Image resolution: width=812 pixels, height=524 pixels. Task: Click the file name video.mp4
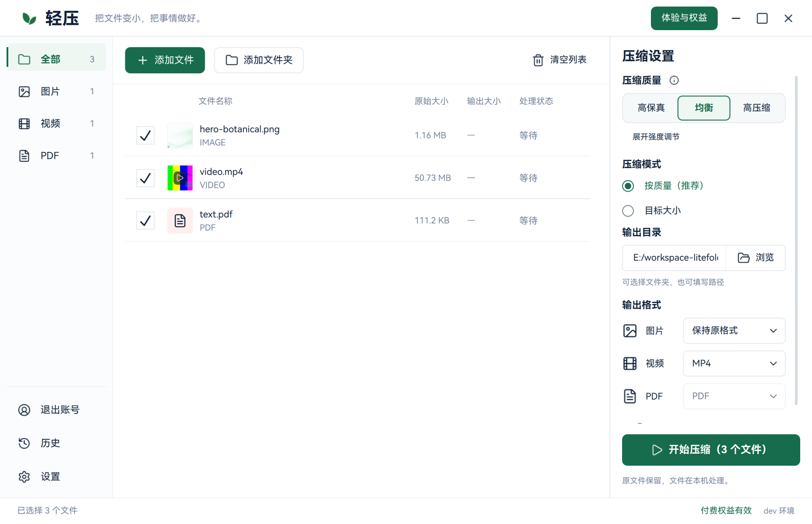point(221,172)
